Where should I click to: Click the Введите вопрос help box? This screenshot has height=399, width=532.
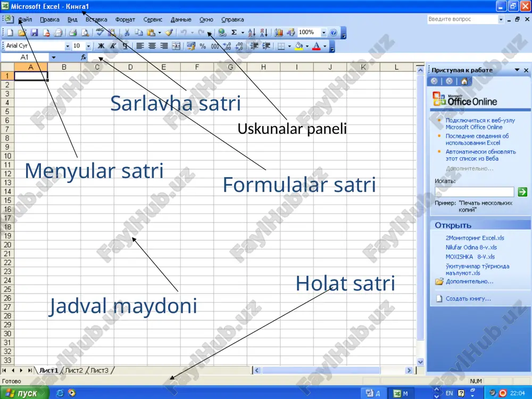point(462,19)
